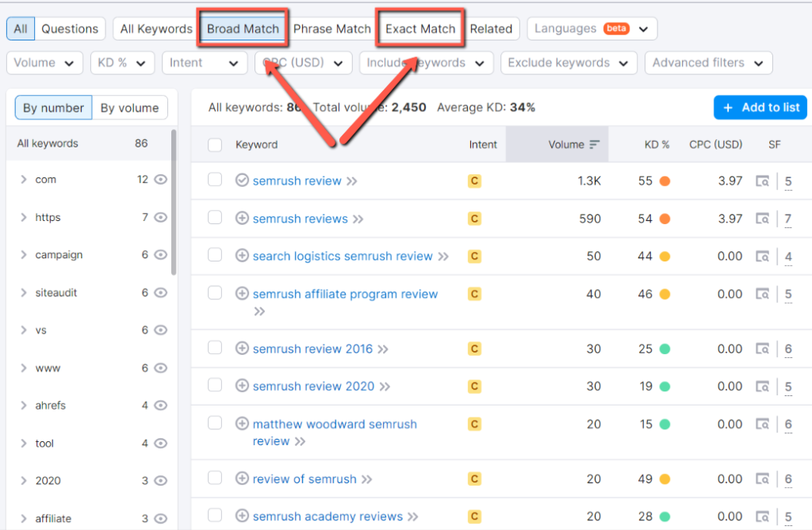Click plus icon next to "semrush review 2016"
The image size is (812, 530).
(242, 349)
